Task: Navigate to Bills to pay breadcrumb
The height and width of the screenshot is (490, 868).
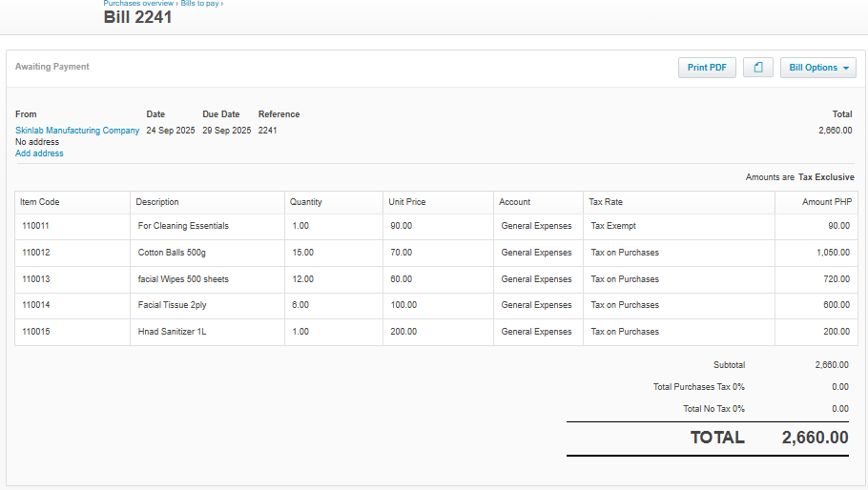Action: click(200, 4)
